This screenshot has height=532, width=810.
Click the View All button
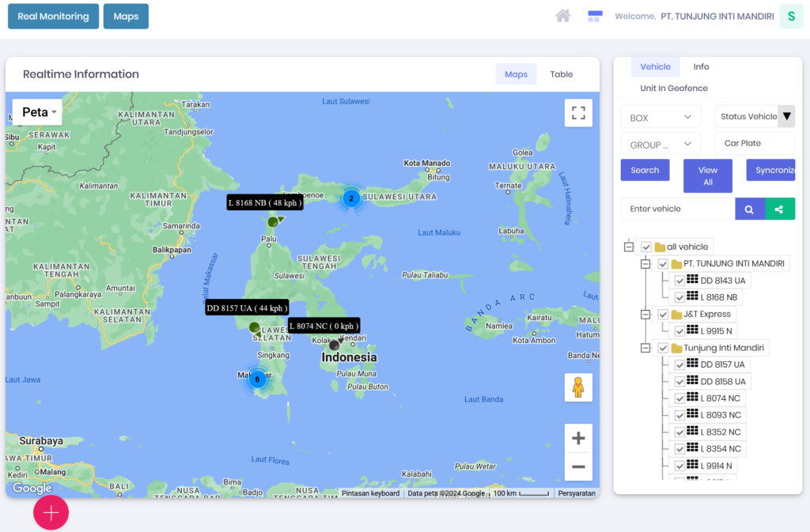coord(708,176)
